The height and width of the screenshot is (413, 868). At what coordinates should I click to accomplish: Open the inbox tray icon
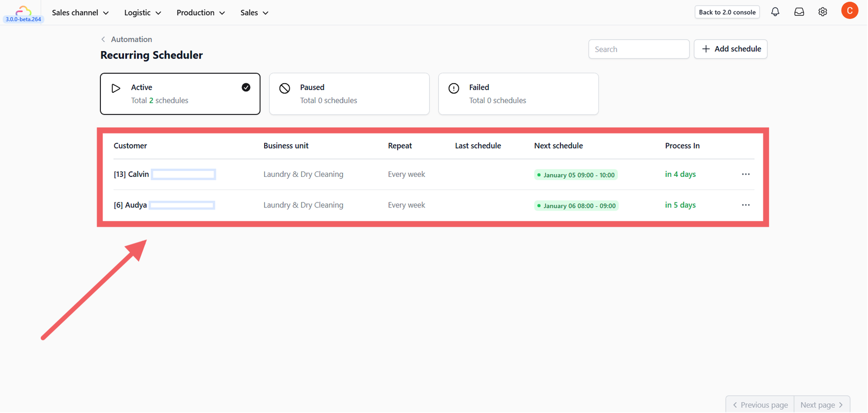tap(799, 12)
